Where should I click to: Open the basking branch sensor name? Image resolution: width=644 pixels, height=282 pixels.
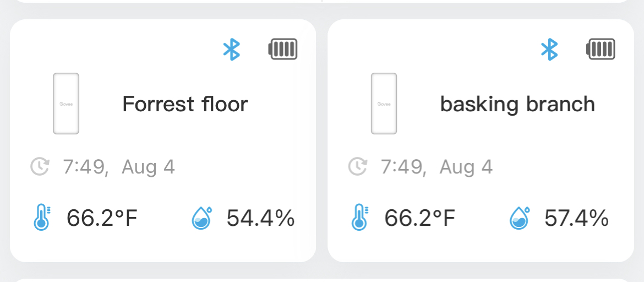click(x=517, y=105)
